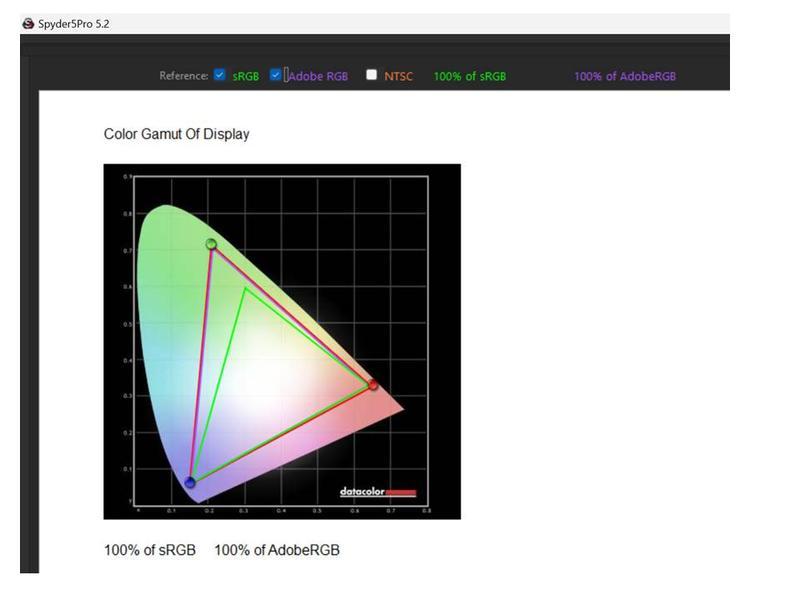
Task: Click the 'Reference:' label in toolbar
Action: 183,76
